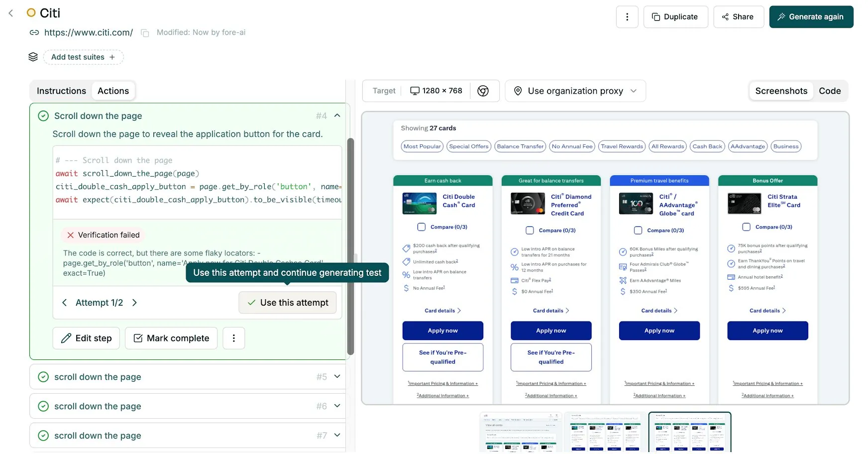The width and height of the screenshot is (868, 454).
Task: Click See if You're Pre-qualified under Diamond Preferred
Action: [x=551, y=357]
